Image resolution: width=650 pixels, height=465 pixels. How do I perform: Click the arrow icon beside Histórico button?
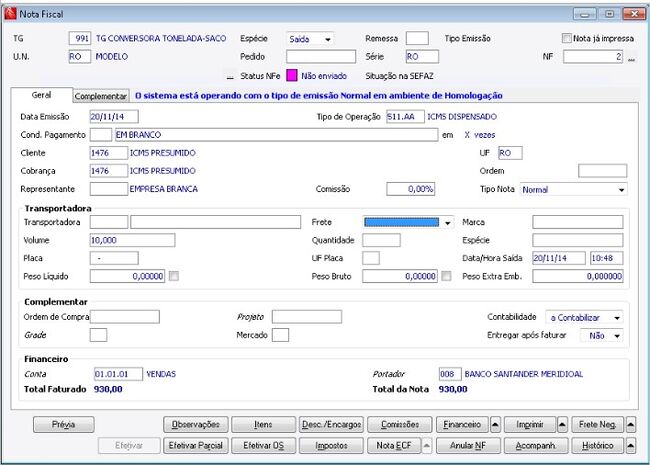click(x=631, y=446)
